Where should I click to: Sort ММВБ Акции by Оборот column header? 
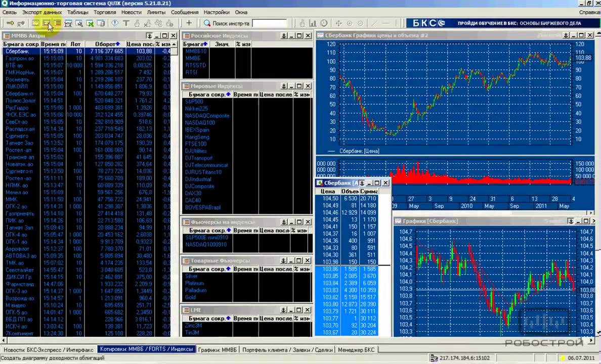(105, 44)
